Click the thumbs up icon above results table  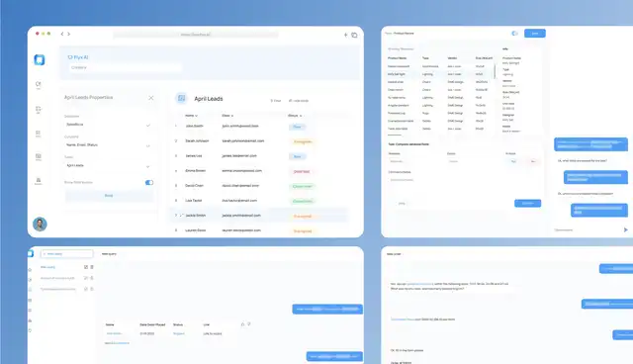242,324
